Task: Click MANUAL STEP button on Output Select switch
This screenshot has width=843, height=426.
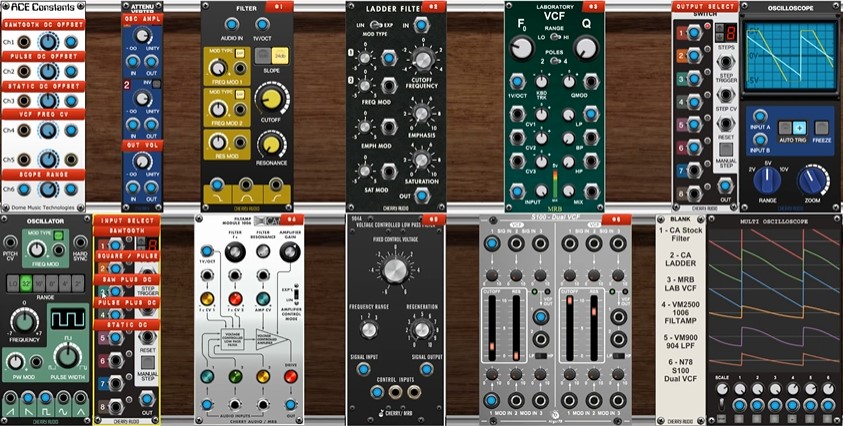Action: [726, 149]
